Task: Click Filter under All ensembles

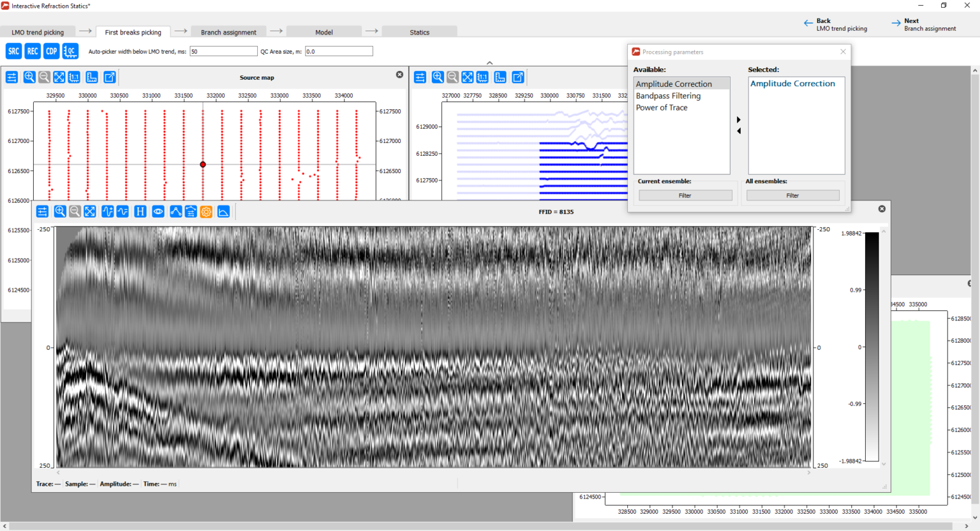Action: point(792,195)
